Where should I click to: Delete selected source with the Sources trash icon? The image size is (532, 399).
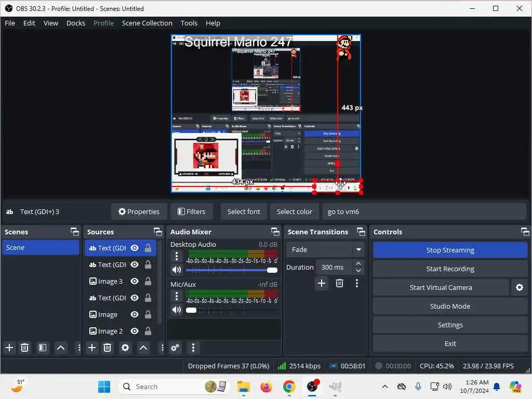107,348
